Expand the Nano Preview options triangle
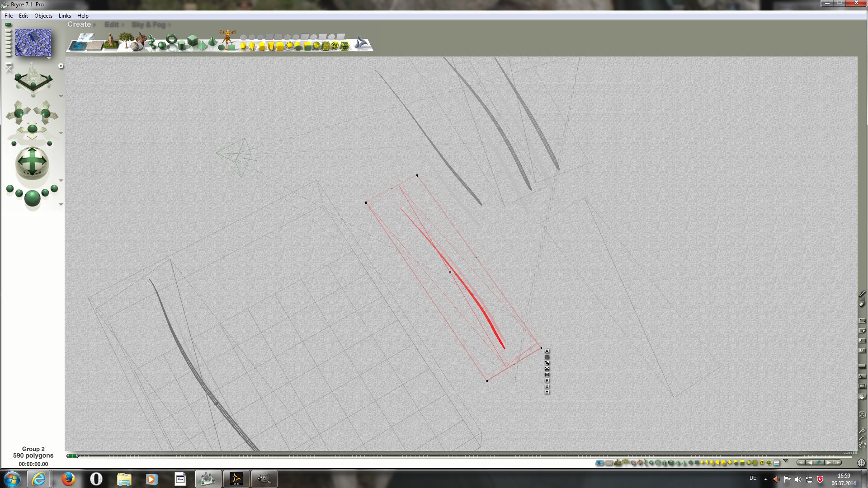The height and width of the screenshot is (488, 868). coord(48,58)
